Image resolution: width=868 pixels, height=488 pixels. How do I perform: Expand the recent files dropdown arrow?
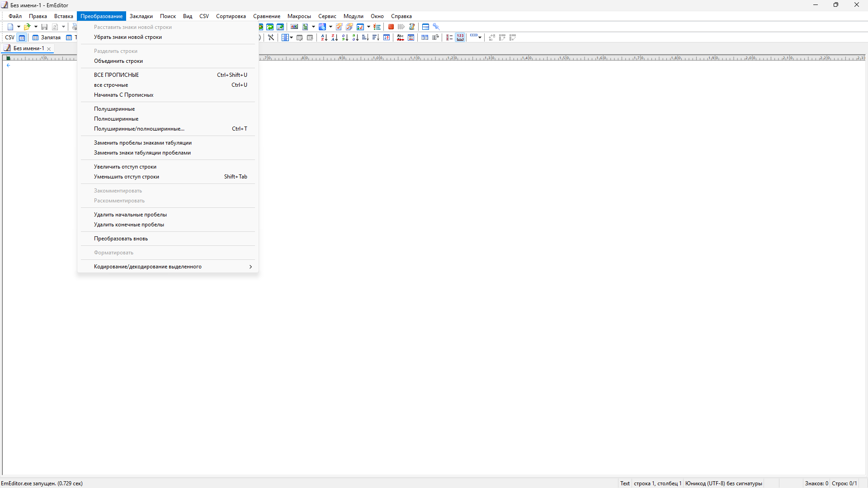pos(36,27)
